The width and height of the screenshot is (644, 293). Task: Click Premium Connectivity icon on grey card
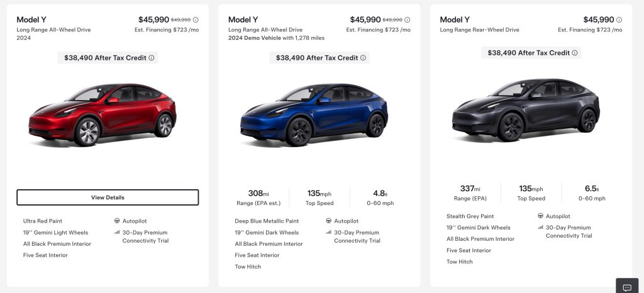tap(540, 228)
